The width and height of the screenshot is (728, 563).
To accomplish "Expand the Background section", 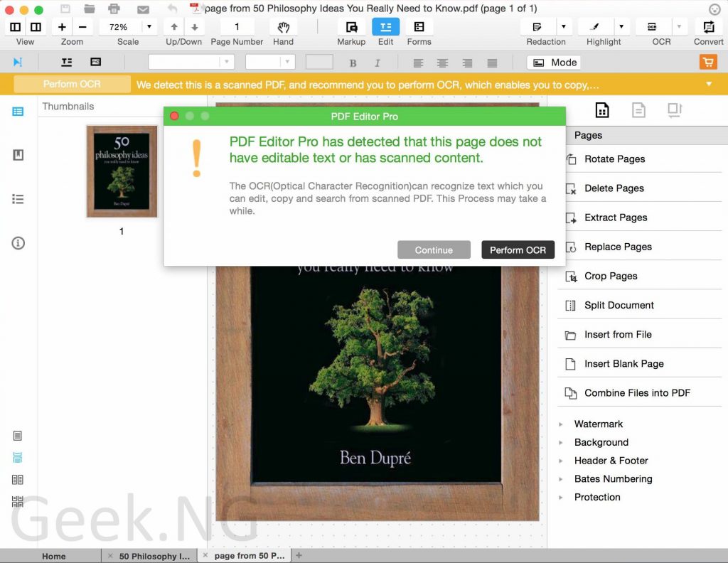I will [x=561, y=443].
